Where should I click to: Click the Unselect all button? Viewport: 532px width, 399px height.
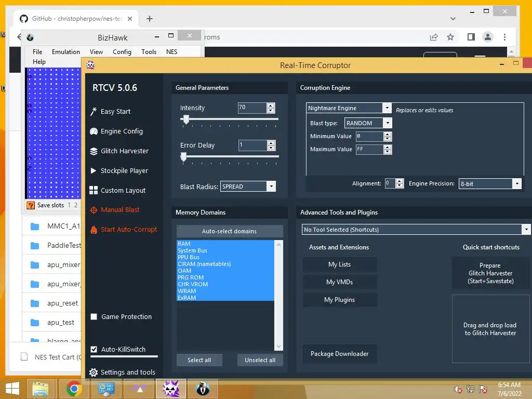(260, 360)
